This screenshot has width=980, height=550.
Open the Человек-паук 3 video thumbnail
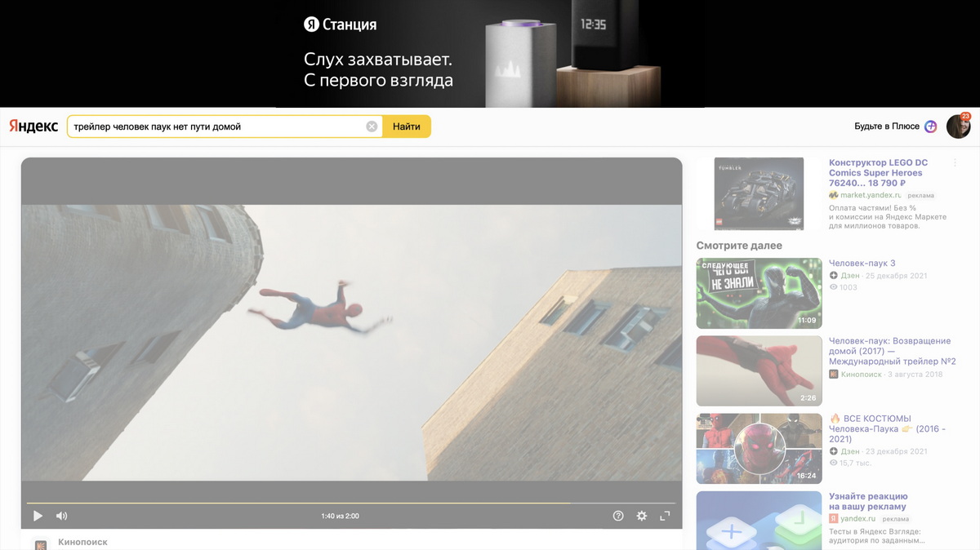click(759, 293)
